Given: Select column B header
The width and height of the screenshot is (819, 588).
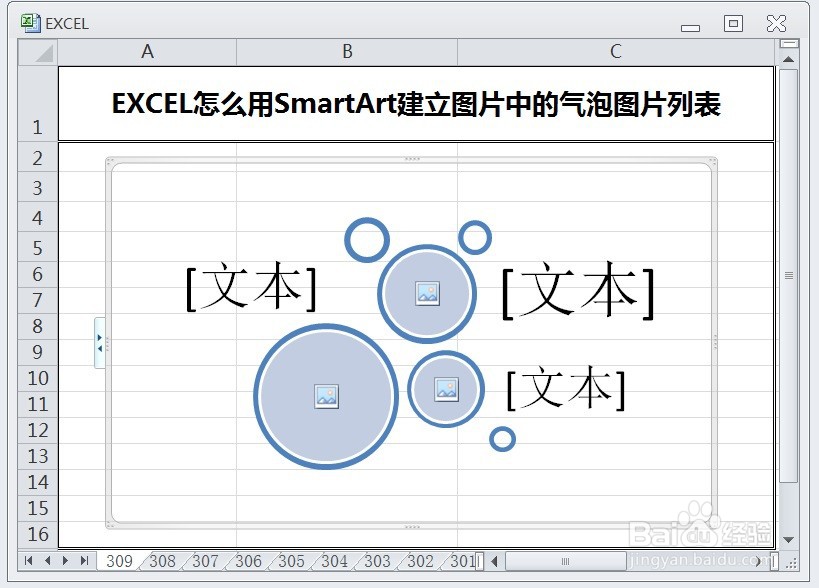Looking at the screenshot, I should pos(347,52).
